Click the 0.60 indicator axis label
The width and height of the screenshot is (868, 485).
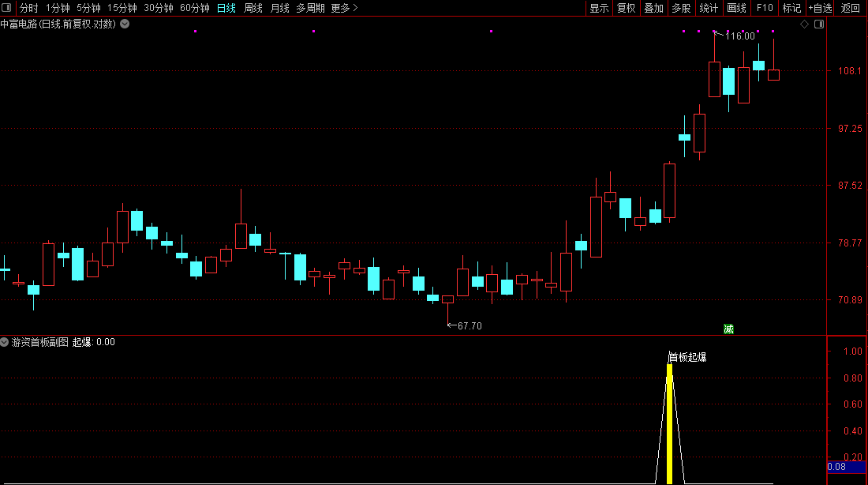pos(852,404)
